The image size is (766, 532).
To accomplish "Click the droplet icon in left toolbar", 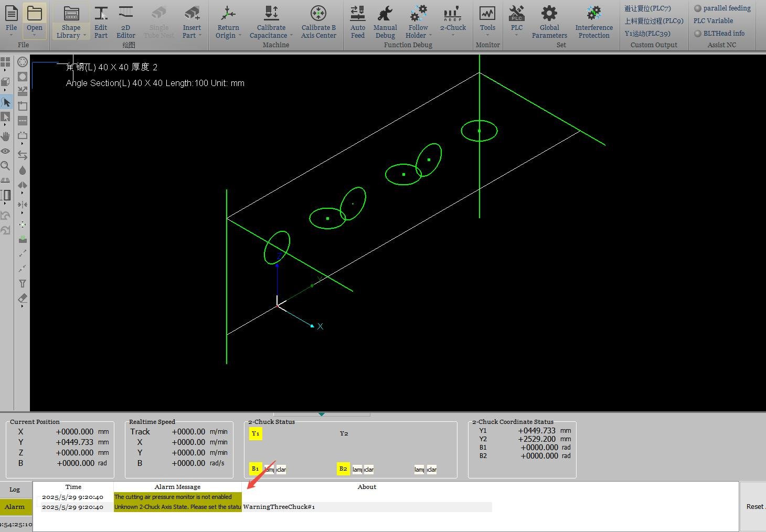I will click(23, 170).
